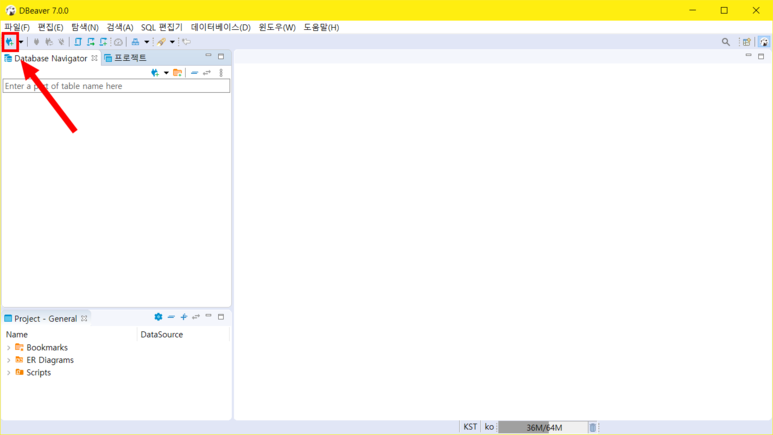Select the DBeaver perspective beaver icon
The height and width of the screenshot is (435, 773).
pyautogui.click(x=764, y=42)
